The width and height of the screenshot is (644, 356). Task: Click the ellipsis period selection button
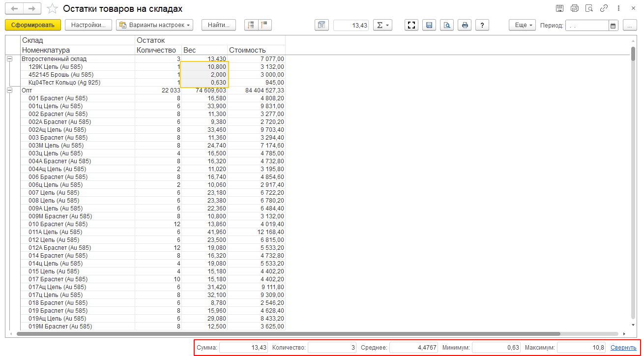coord(630,25)
